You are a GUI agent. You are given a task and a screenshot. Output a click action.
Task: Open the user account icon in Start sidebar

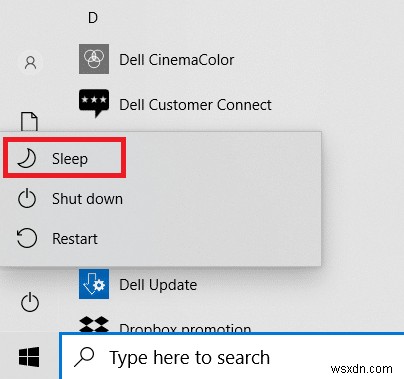[30, 62]
